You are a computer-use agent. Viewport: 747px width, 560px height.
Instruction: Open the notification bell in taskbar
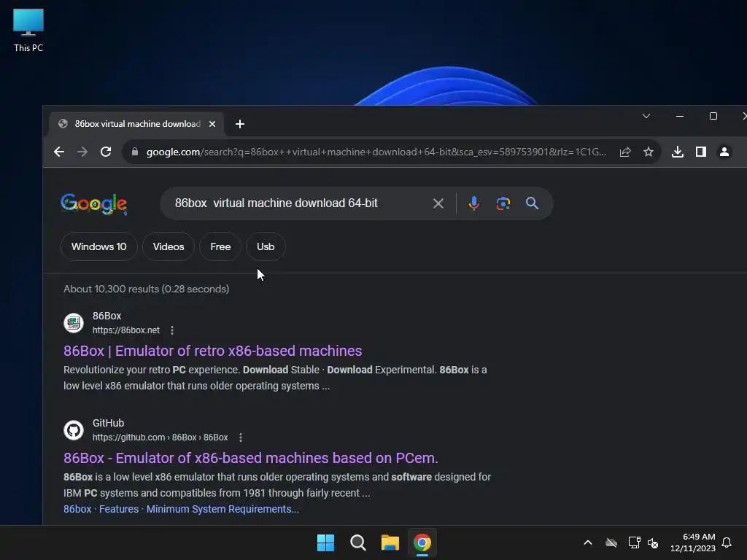point(727,542)
